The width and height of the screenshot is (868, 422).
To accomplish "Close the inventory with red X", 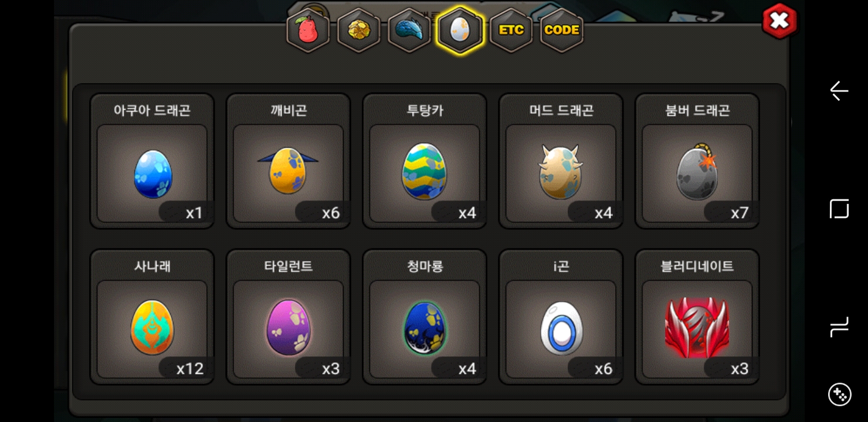I will click(779, 21).
